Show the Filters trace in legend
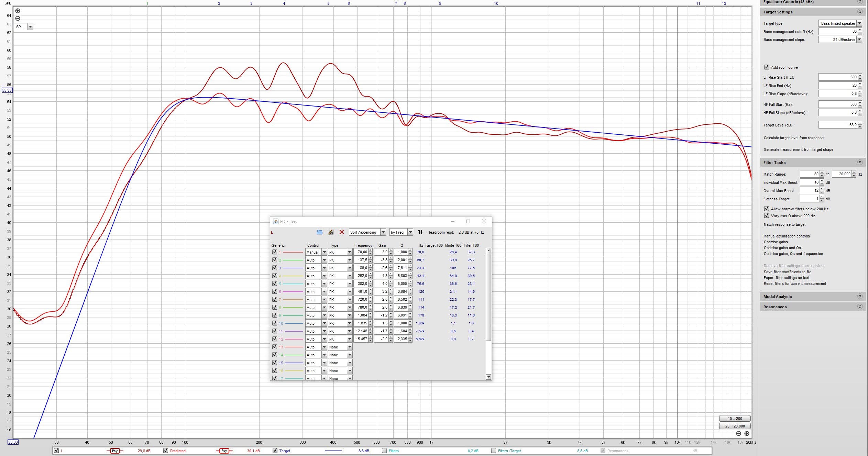This screenshot has height=456, width=868. pos(384,451)
